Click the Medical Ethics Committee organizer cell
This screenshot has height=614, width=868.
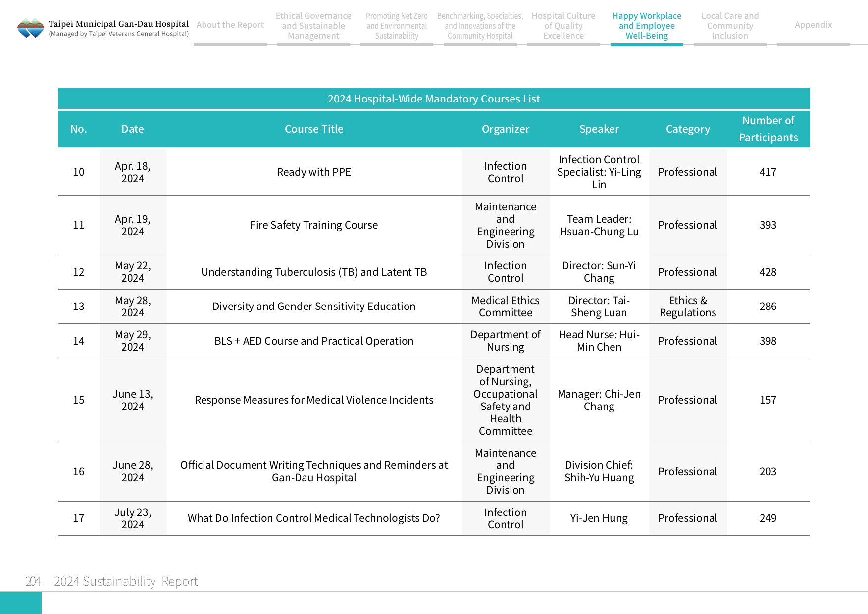click(x=506, y=306)
